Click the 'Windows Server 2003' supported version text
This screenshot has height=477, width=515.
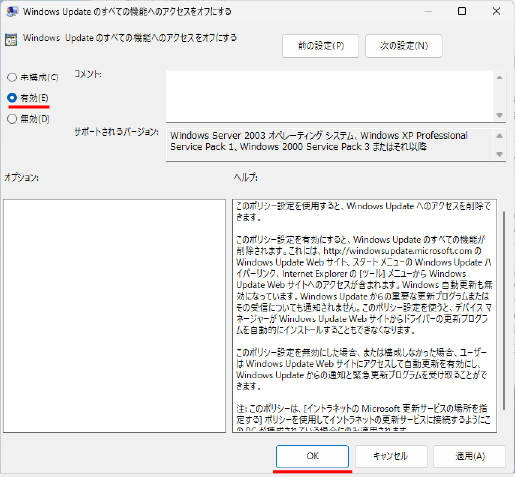218,136
